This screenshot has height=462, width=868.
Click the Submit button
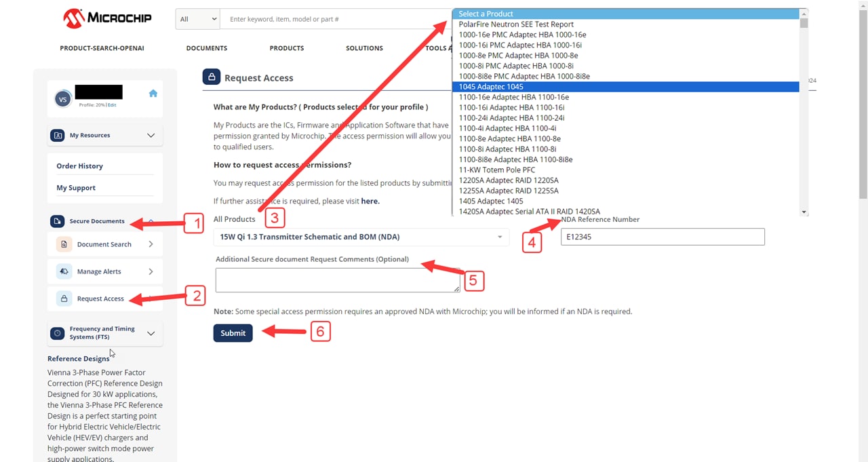tap(233, 332)
